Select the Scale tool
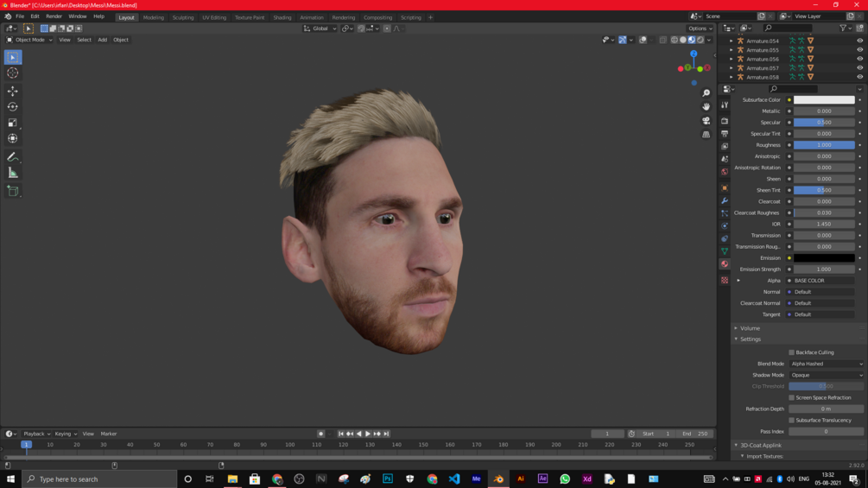Image resolution: width=868 pixels, height=488 pixels. pyautogui.click(x=13, y=123)
